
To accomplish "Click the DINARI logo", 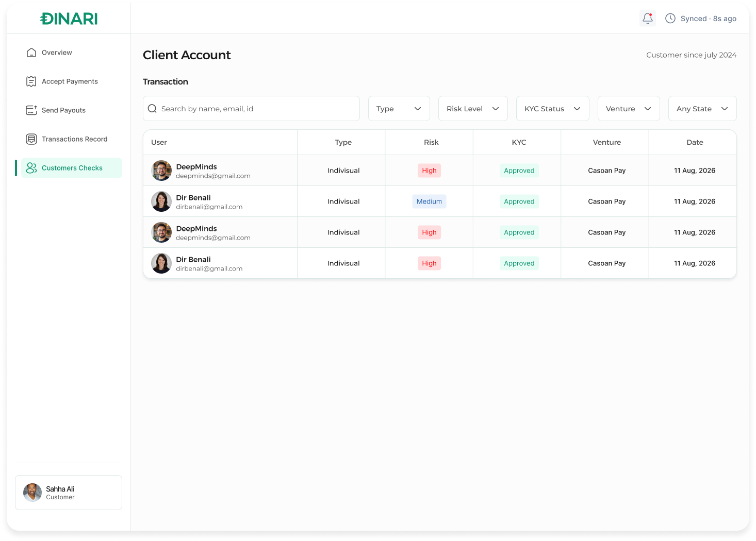I will [x=69, y=19].
